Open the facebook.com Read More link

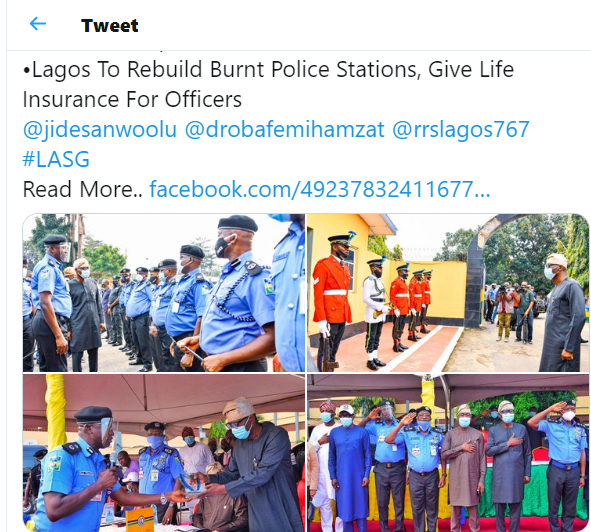[320, 189]
